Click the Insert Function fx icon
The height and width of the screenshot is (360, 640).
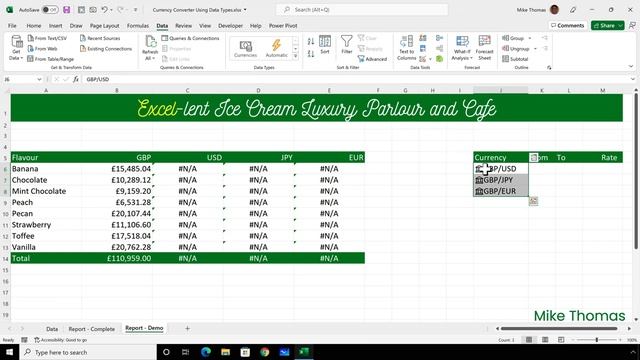76,79
